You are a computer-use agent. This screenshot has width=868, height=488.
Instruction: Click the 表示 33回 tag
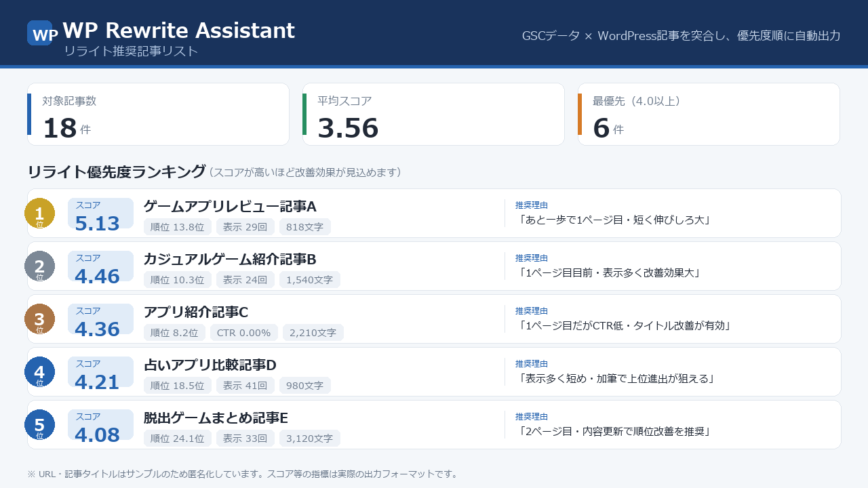point(245,439)
